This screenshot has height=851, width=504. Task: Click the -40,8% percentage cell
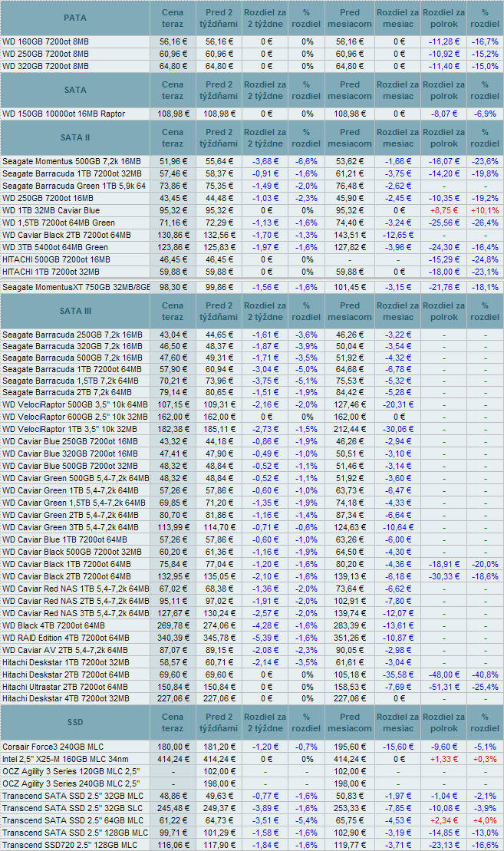click(x=485, y=675)
